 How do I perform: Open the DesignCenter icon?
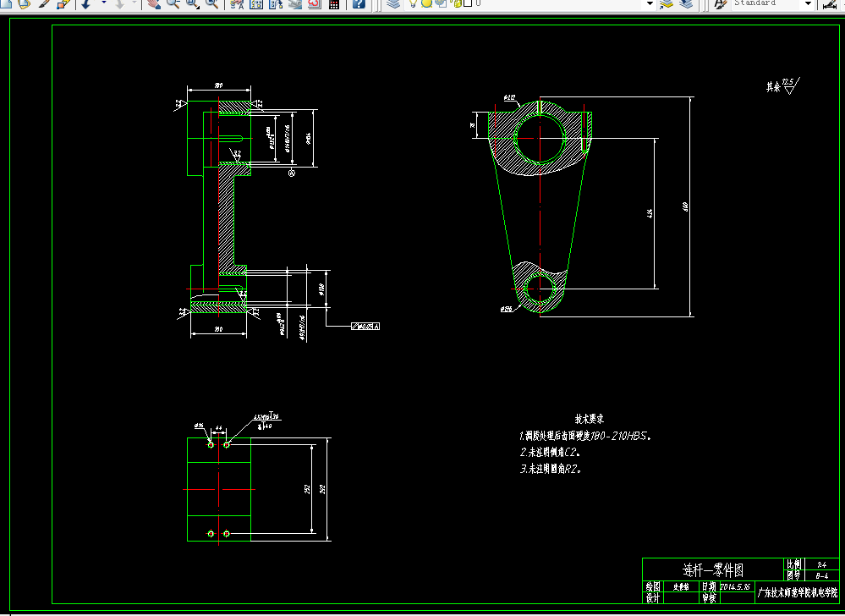256,4
